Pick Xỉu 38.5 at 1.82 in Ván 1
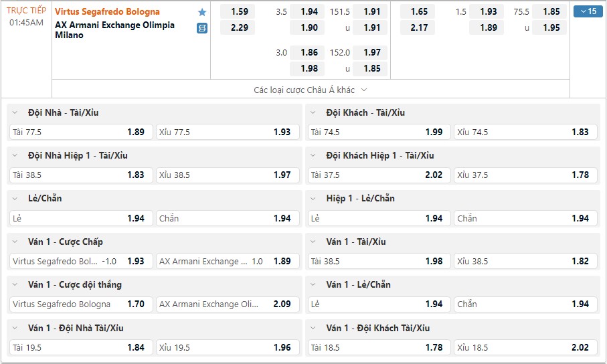The width and height of the screenshot is (607, 364). click(526, 262)
